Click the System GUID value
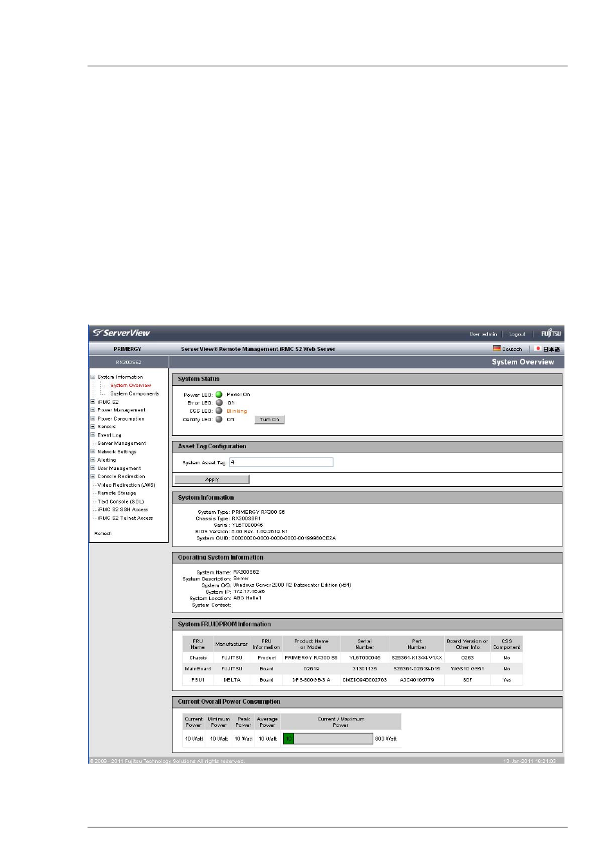Image resolution: width=614 pixels, height=868 pixels. pos(283,538)
